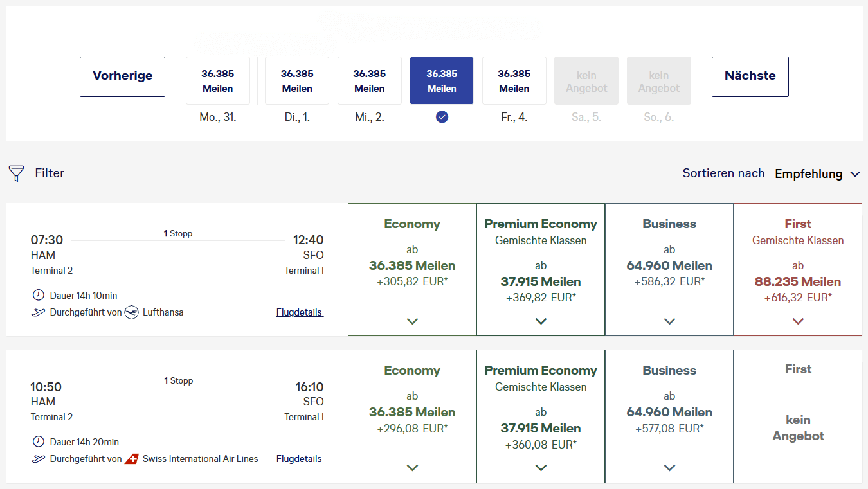The width and height of the screenshot is (868, 489).
Task: Select the Mo., 31. date option
Action: [217, 80]
